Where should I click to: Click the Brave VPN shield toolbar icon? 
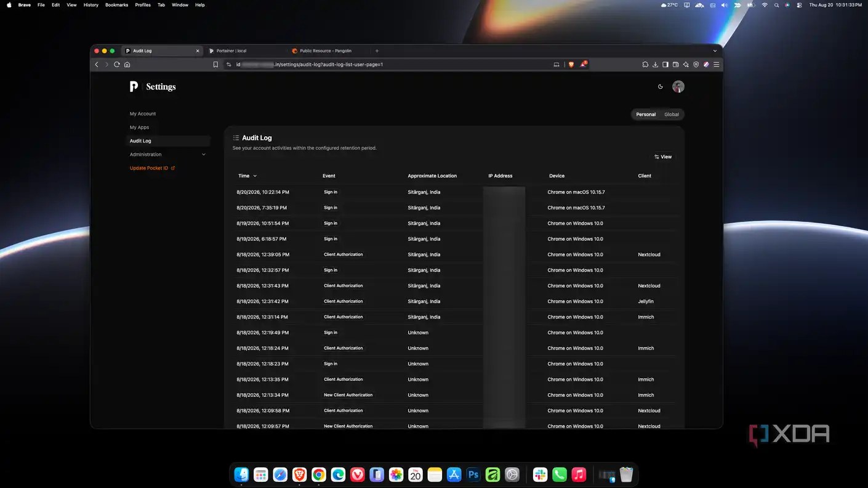[696, 64]
